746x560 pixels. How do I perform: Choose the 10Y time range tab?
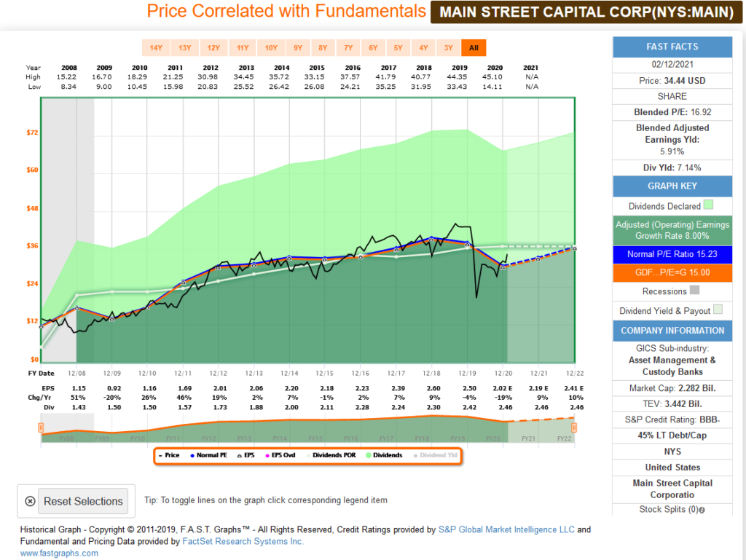pyautogui.click(x=271, y=47)
